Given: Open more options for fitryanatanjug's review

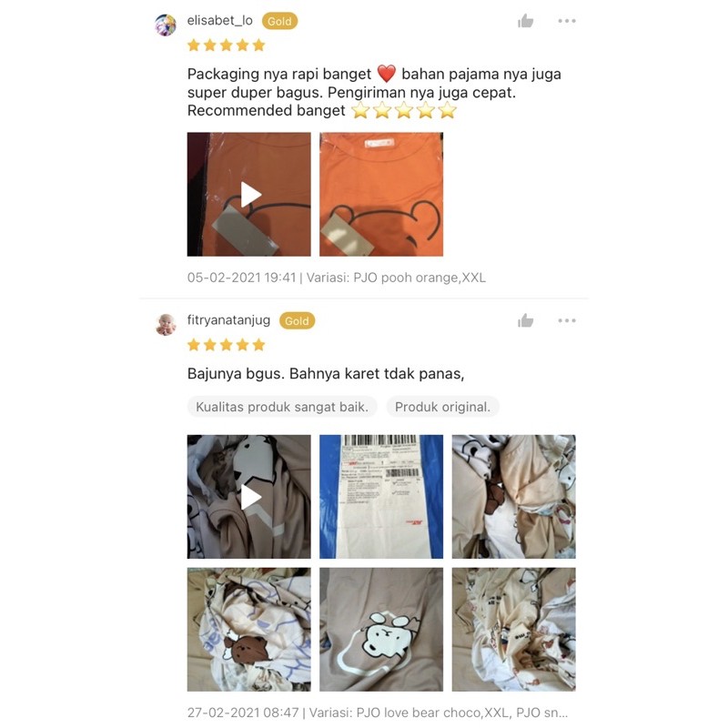Looking at the screenshot, I should 566,320.
